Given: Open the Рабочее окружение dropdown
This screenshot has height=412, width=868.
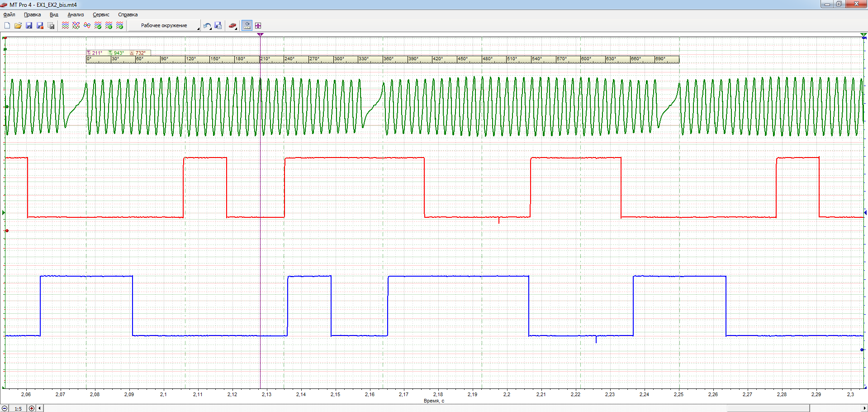Looking at the screenshot, I should [x=164, y=25].
